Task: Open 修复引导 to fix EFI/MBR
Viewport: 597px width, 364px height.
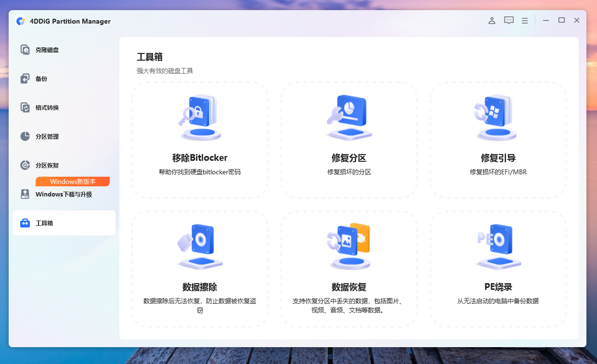Action: pyautogui.click(x=498, y=140)
